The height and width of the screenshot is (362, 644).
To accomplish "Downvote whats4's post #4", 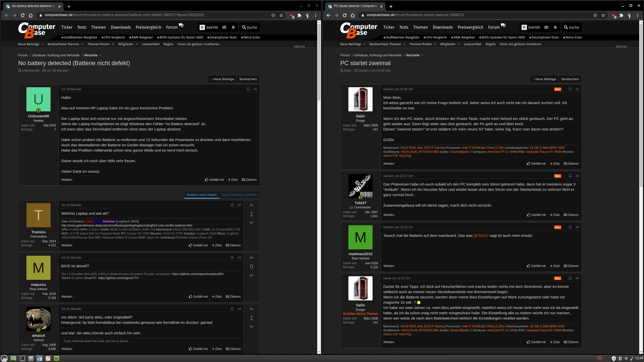I will [251, 327].
